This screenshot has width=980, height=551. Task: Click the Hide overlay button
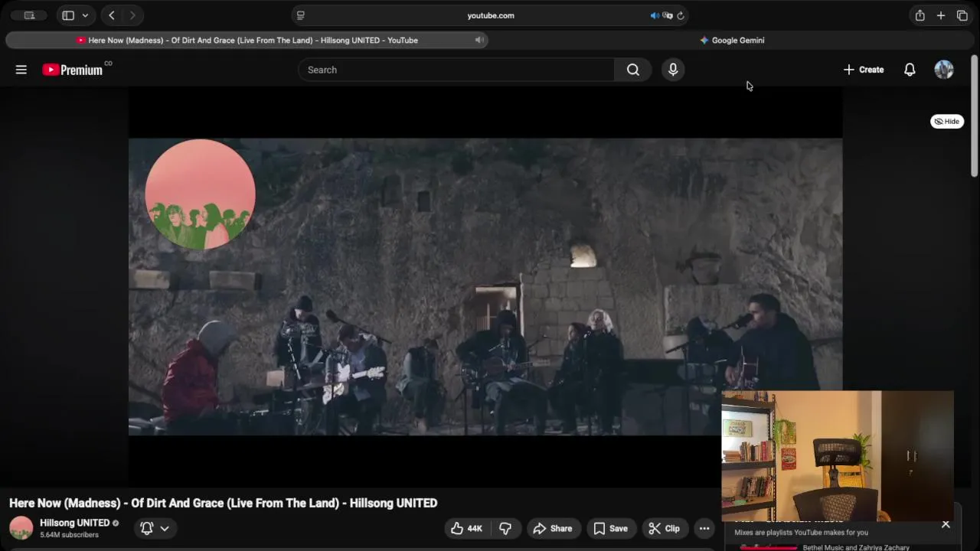[x=947, y=122]
